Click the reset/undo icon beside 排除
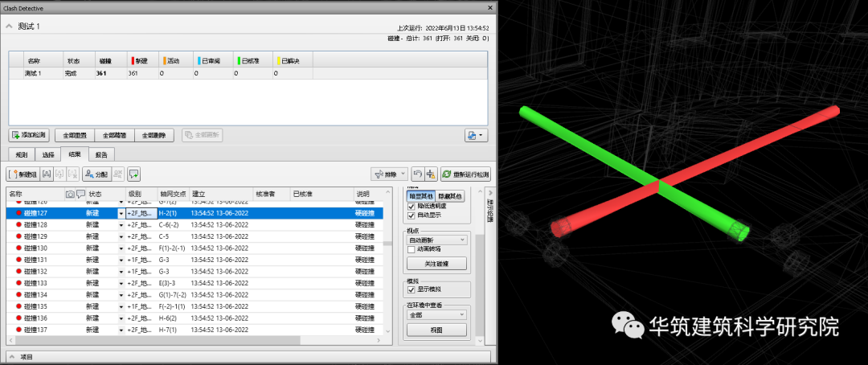The width and height of the screenshot is (868, 365). point(418,174)
